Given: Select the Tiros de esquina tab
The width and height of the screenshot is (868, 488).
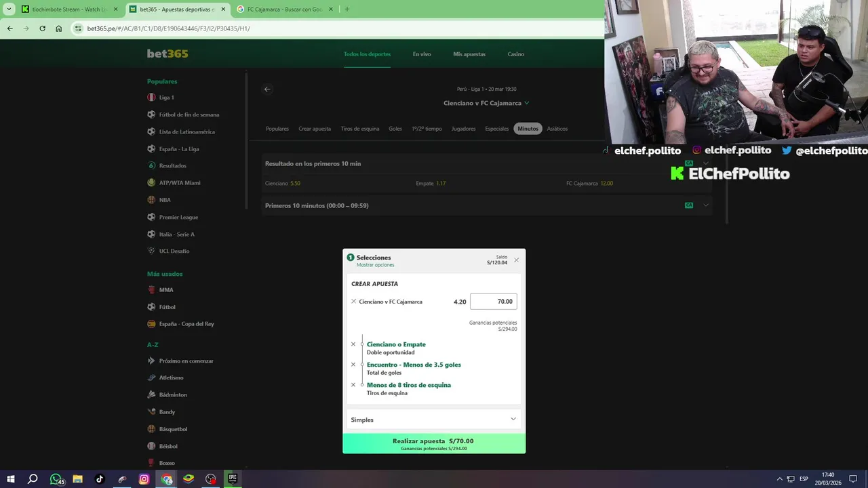Looking at the screenshot, I should coord(360,129).
